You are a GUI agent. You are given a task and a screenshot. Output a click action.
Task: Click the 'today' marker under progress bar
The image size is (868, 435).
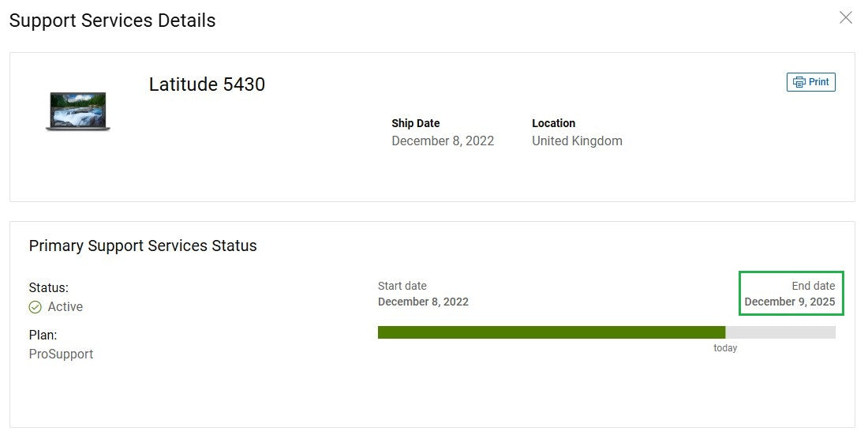click(725, 348)
